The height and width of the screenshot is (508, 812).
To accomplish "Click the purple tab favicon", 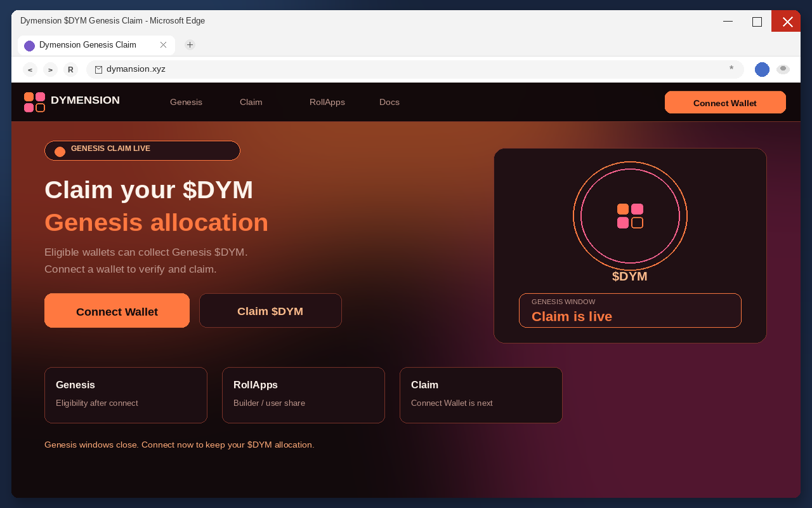I will [x=29, y=46].
